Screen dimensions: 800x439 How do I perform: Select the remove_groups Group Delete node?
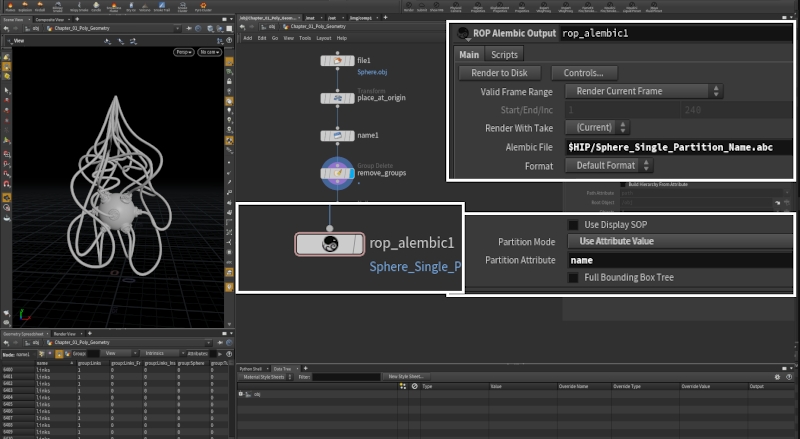coord(338,173)
